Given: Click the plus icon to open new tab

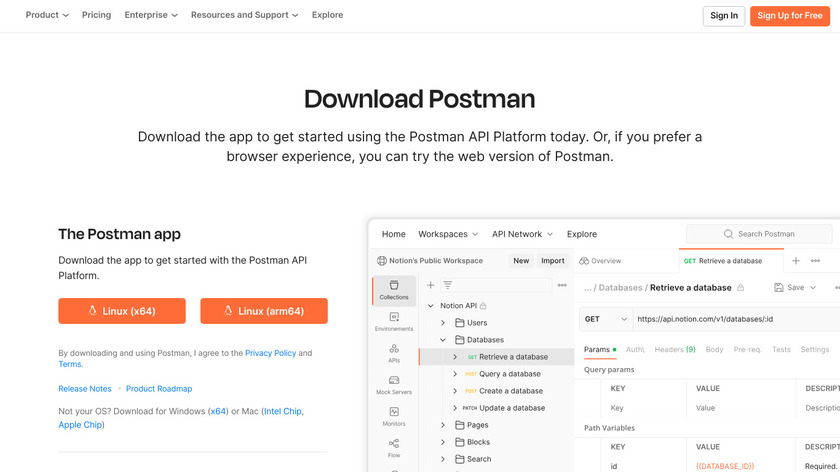Looking at the screenshot, I should [796, 261].
